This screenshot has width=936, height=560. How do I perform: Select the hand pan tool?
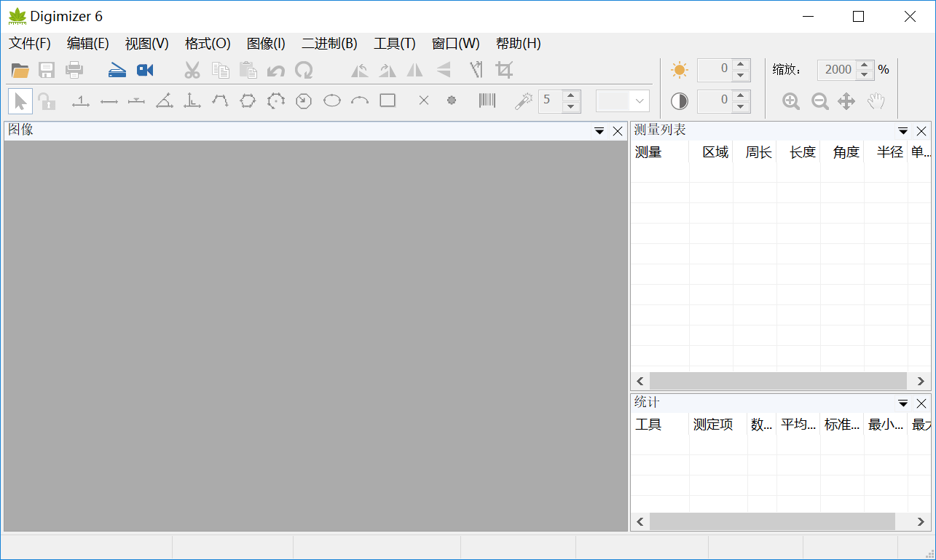[876, 101]
